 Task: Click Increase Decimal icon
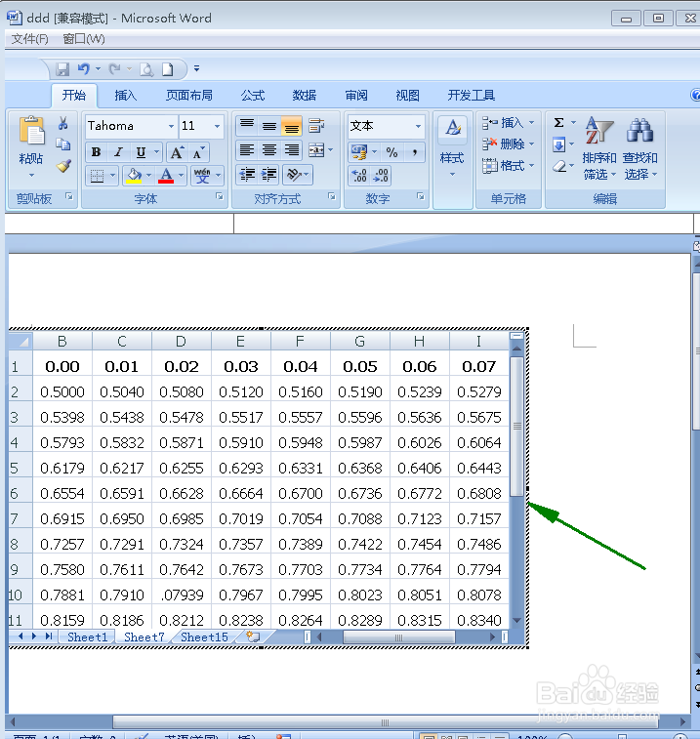tap(359, 176)
